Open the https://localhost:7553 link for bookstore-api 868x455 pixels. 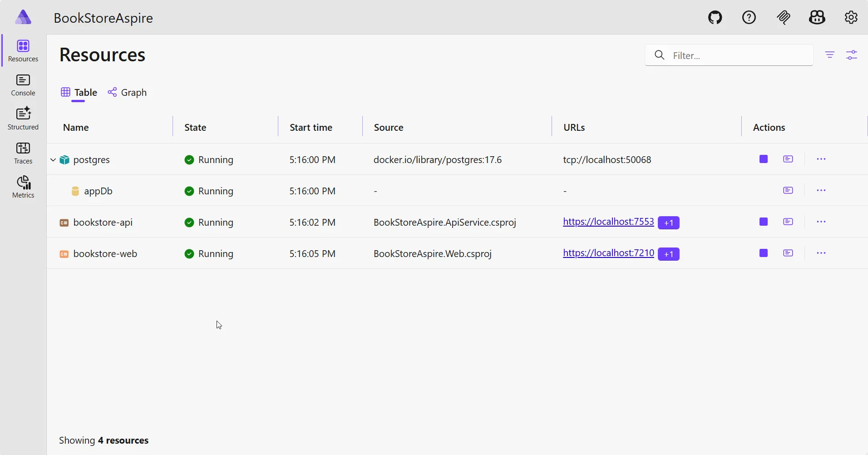click(x=609, y=222)
